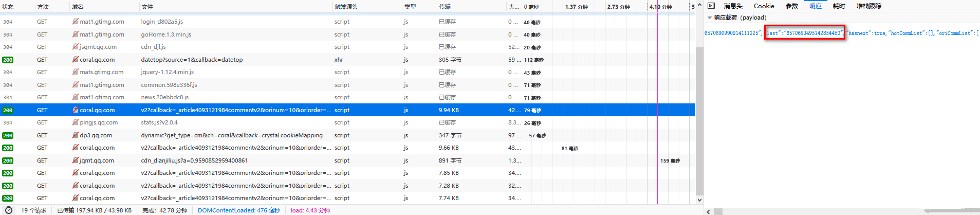Select the coral.qq.com request sized 7.74 KB

(347, 198)
